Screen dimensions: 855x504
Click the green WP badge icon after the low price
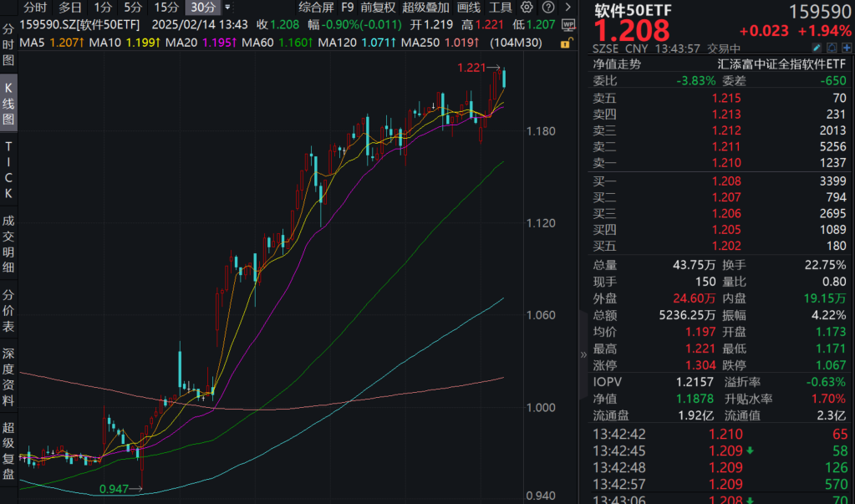coord(570,24)
